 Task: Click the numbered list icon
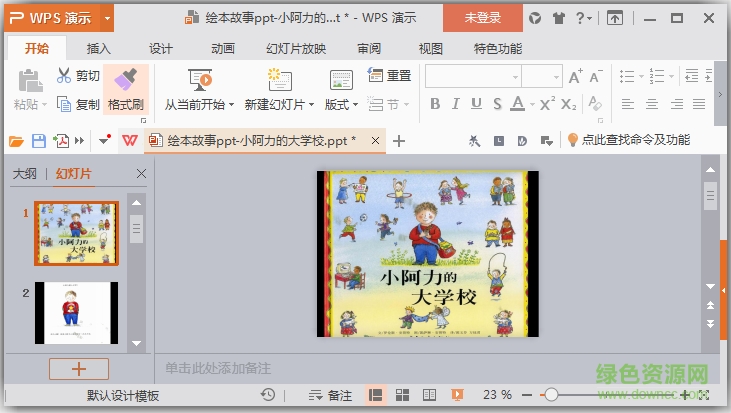click(657, 76)
